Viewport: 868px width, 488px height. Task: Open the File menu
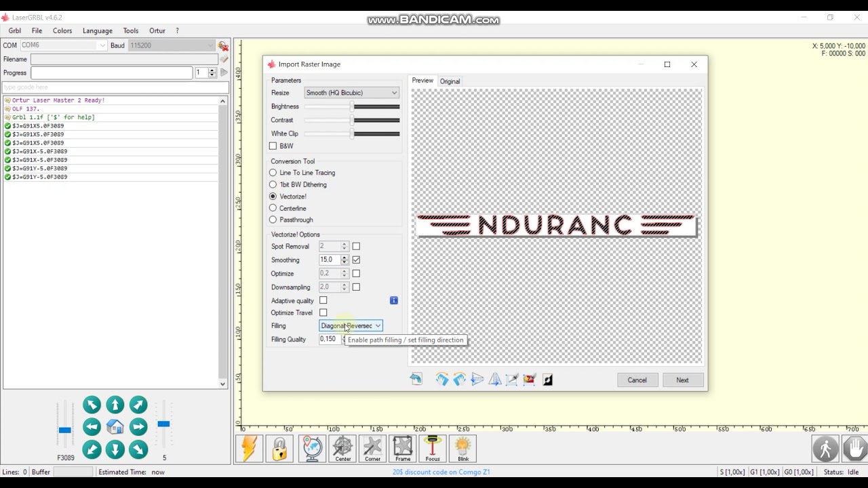click(37, 30)
